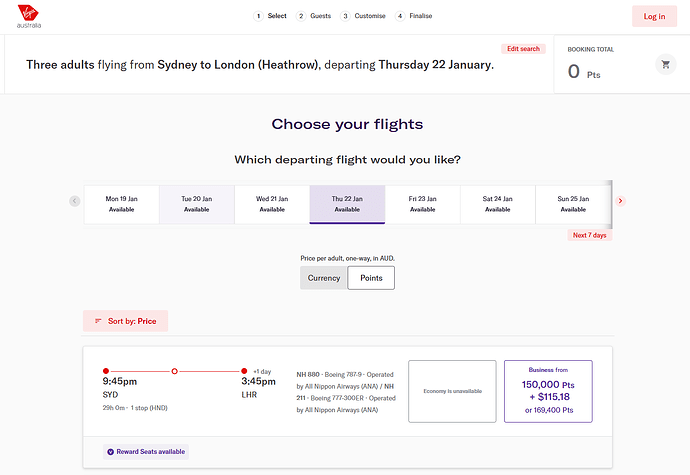The image size is (690, 475).
Task: Click the HND stopover circle marker
Action: pos(175,371)
